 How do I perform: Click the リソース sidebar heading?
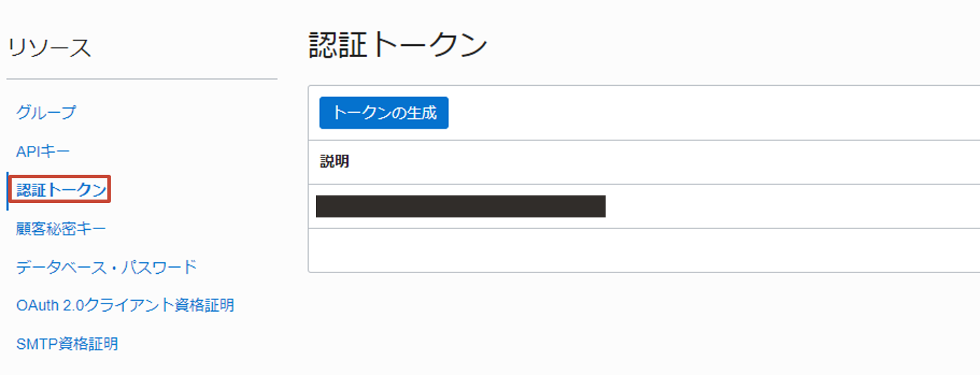tap(49, 48)
